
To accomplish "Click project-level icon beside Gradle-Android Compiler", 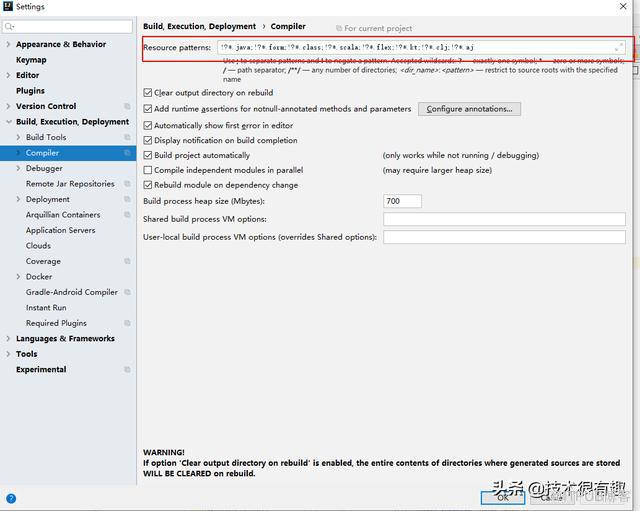I will click(x=127, y=292).
